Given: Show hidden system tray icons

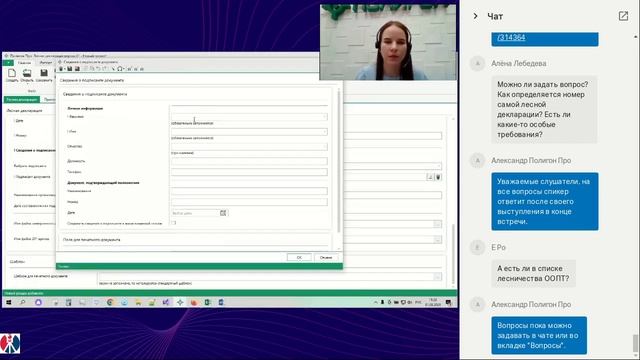Looking at the screenshot, I should [376, 302].
